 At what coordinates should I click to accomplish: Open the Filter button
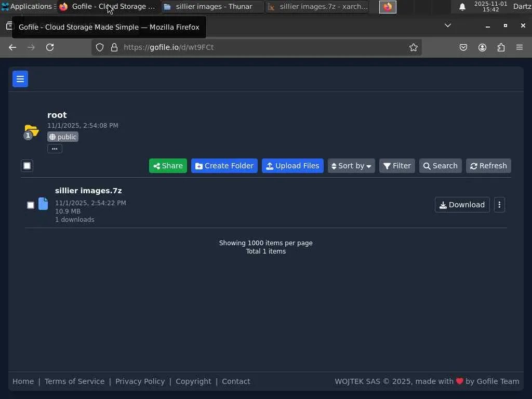[397, 166]
